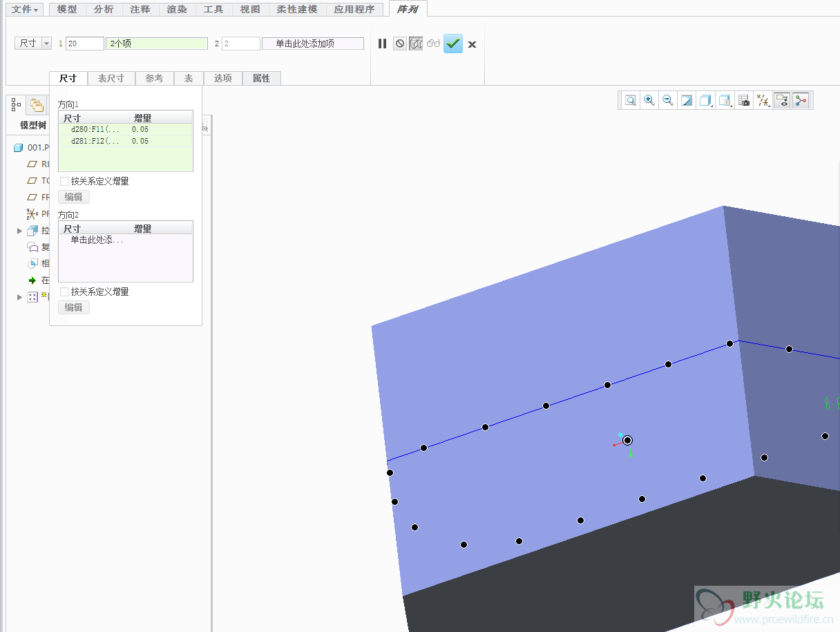Viewport: 840px width, 632px height.
Task: Click the direction 1 count field showing 20
Action: 84,44
